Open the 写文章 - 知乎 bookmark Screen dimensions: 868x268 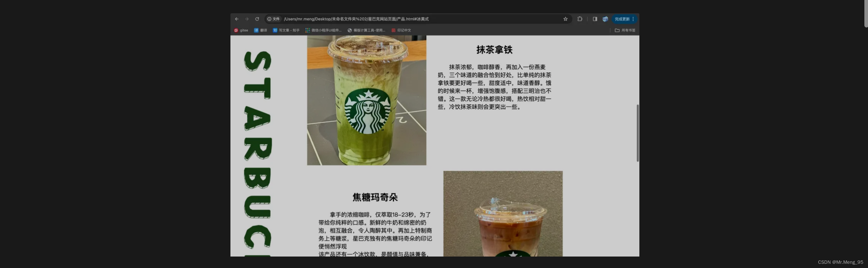[286, 30]
